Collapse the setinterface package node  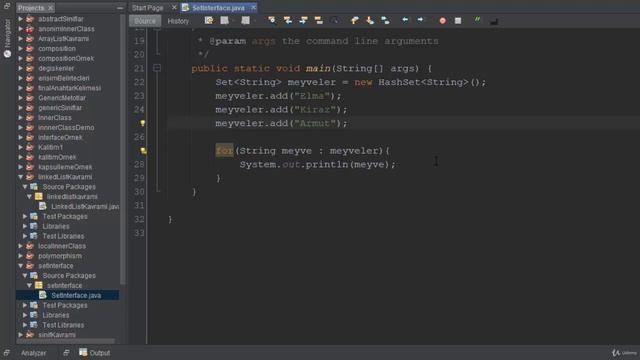(x=29, y=285)
